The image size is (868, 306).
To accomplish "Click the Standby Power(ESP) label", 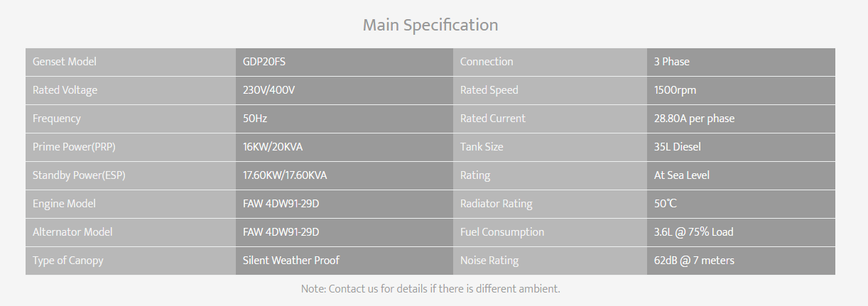I will click(x=79, y=175).
